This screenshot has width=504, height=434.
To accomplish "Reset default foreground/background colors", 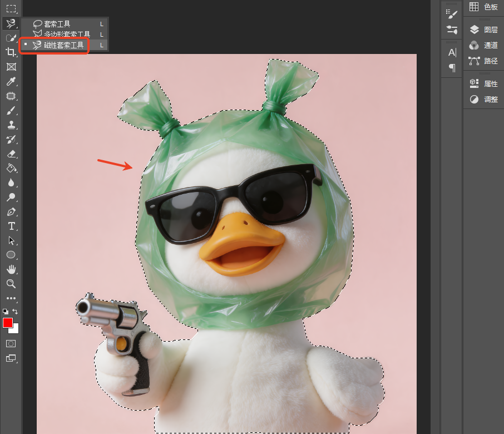I will (6, 311).
